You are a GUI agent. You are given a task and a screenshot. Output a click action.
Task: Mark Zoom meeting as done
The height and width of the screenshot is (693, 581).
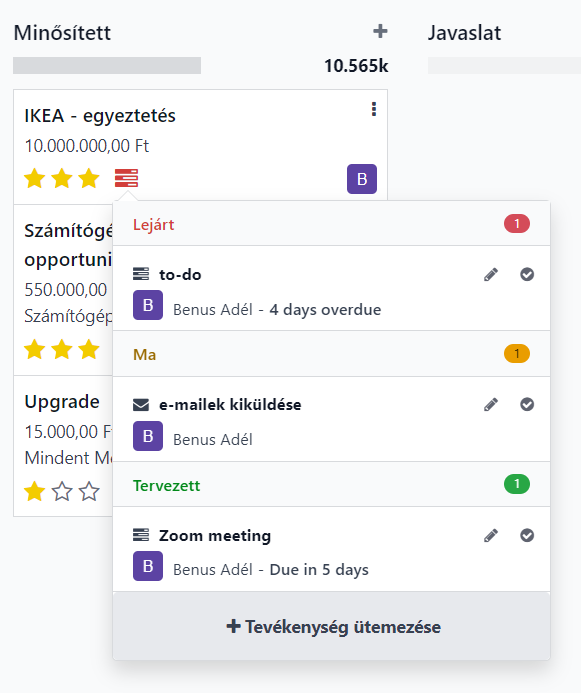527,535
